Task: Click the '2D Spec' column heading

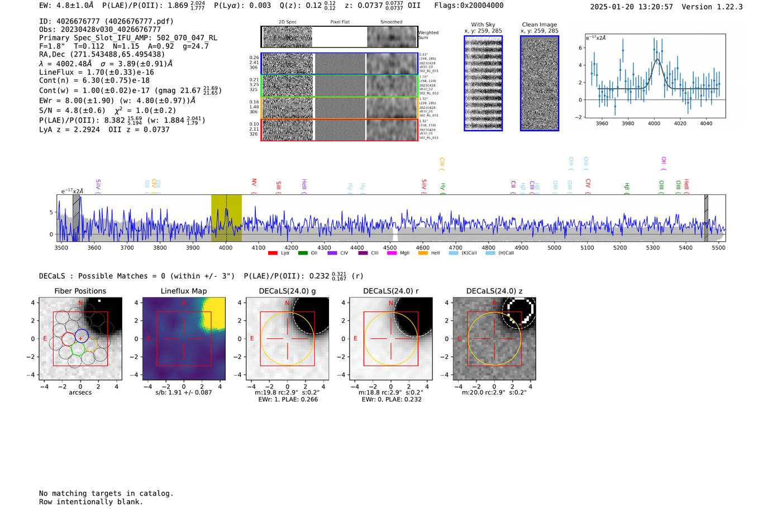Action: click(x=288, y=22)
